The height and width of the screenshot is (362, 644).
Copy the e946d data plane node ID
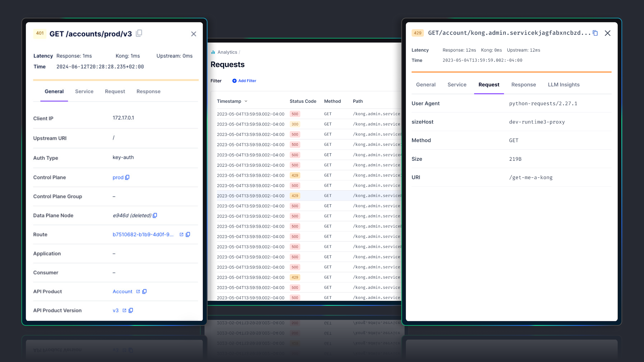click(x=155, y=215)
